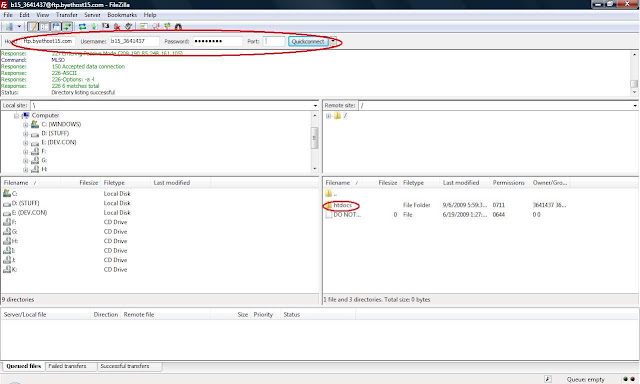Screen dimensions: 640x384
Task: Reconnect to the last server icon
Action: 128,27
